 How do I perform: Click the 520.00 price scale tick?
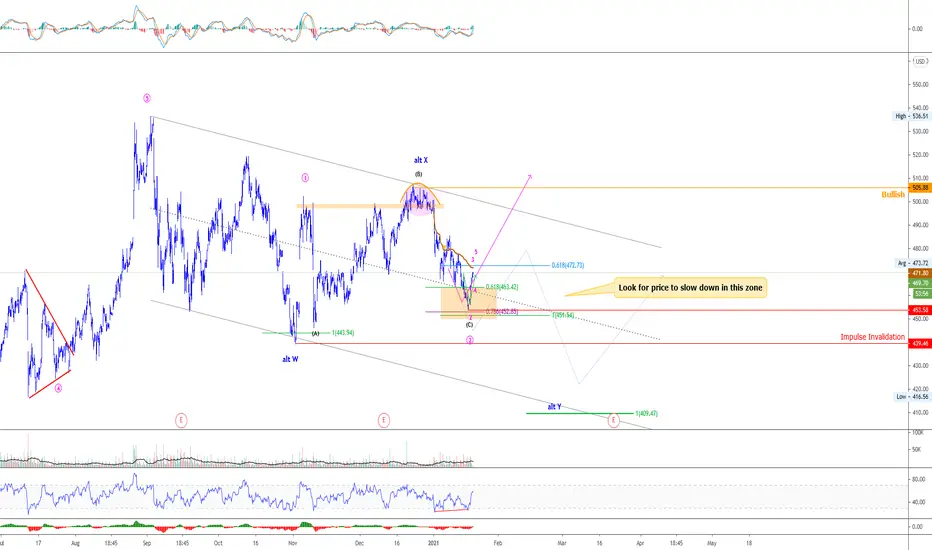920,155
